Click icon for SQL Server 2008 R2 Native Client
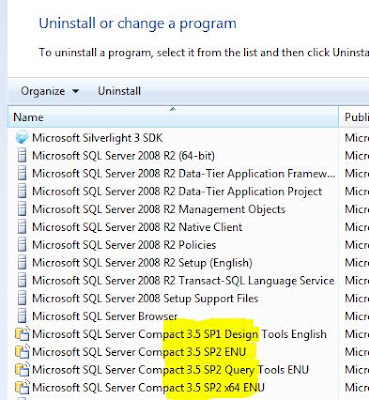369x400 pixels. tap(22, 227)
